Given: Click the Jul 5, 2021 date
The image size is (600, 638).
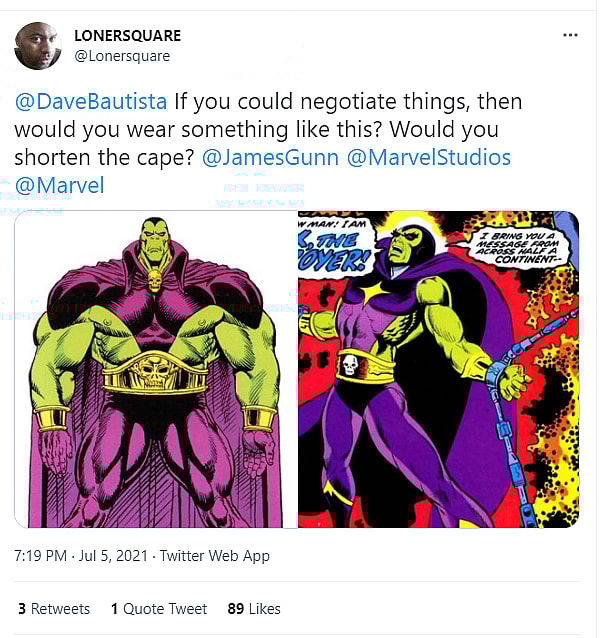Looking at the screenshot, I should (113, 556).
